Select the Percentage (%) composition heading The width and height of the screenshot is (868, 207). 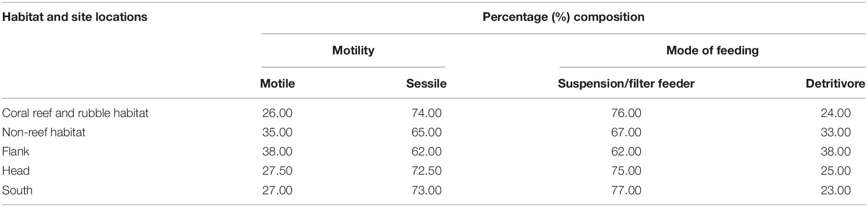point(563,17)
